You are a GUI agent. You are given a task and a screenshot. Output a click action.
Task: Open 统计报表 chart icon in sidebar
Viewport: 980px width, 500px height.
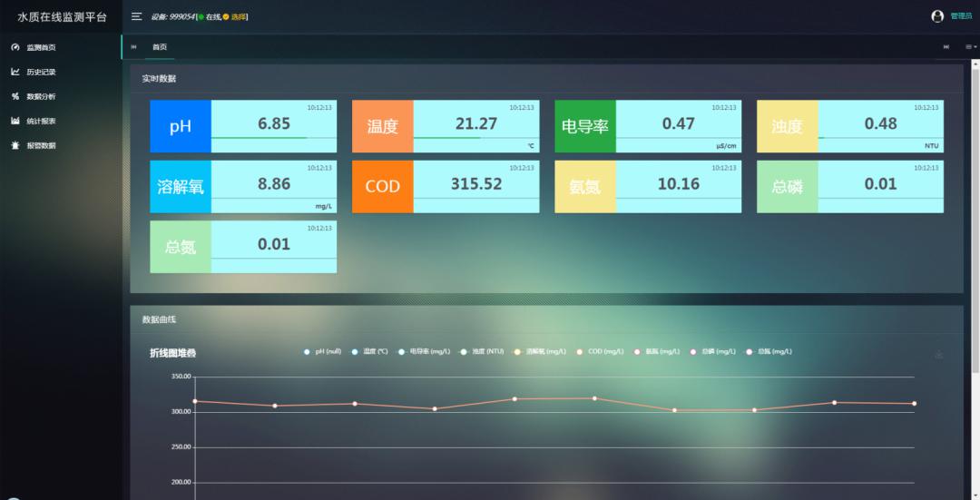[x=15, y=121]
